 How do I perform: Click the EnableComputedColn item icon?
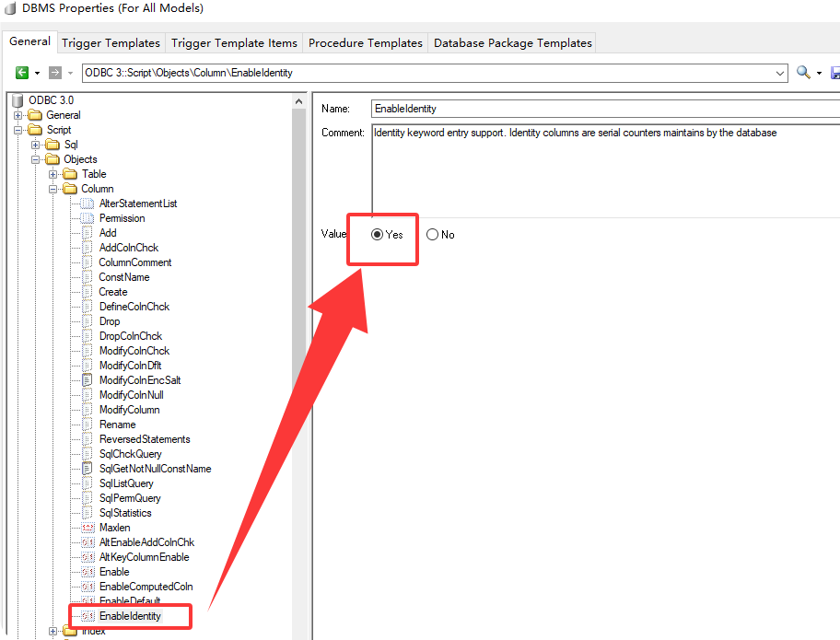[87, 587]
